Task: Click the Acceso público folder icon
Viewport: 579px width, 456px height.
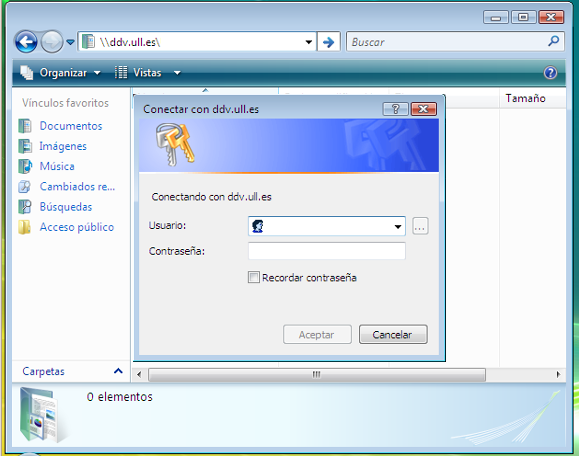Action: (x=25, y=227)
